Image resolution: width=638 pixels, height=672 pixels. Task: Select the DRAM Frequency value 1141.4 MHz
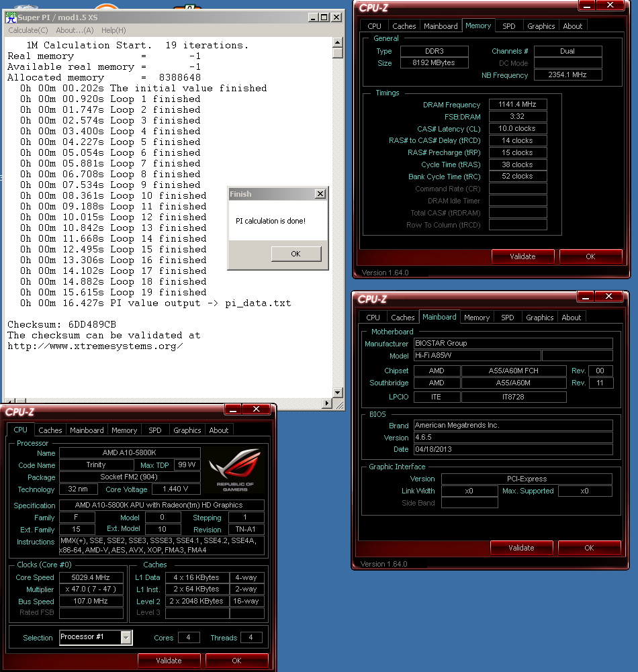518,104
